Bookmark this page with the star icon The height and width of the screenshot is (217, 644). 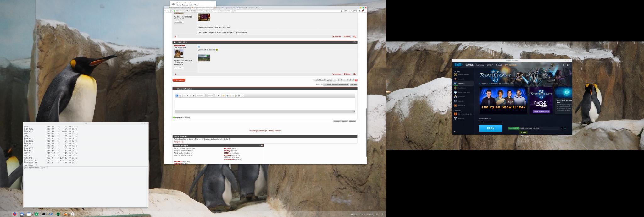(356, 11)
